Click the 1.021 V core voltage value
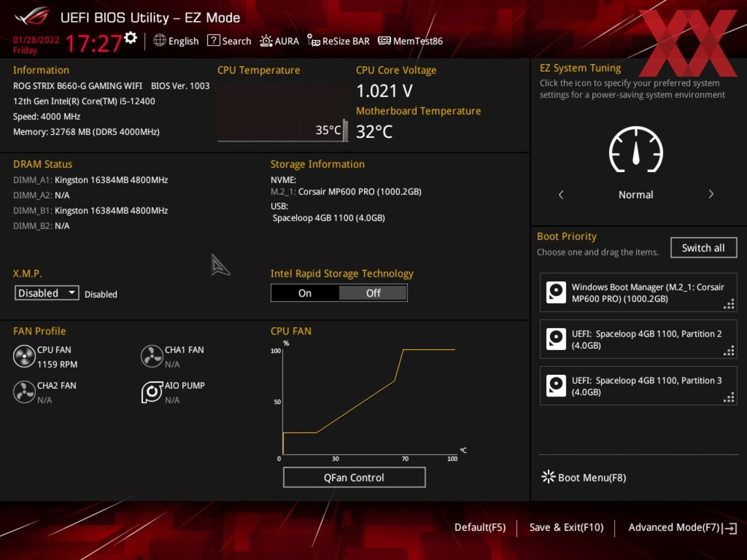Image resolution: width=747 pixels, height=560 pixels. [384, 91]
